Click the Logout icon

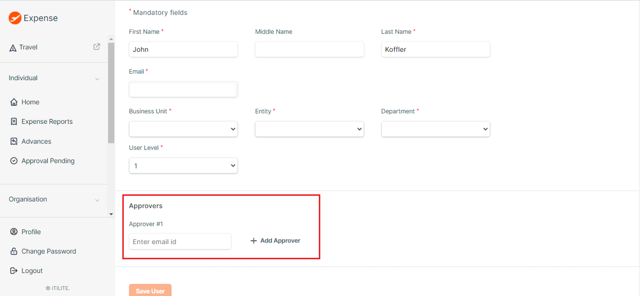(x=14, y=271)
